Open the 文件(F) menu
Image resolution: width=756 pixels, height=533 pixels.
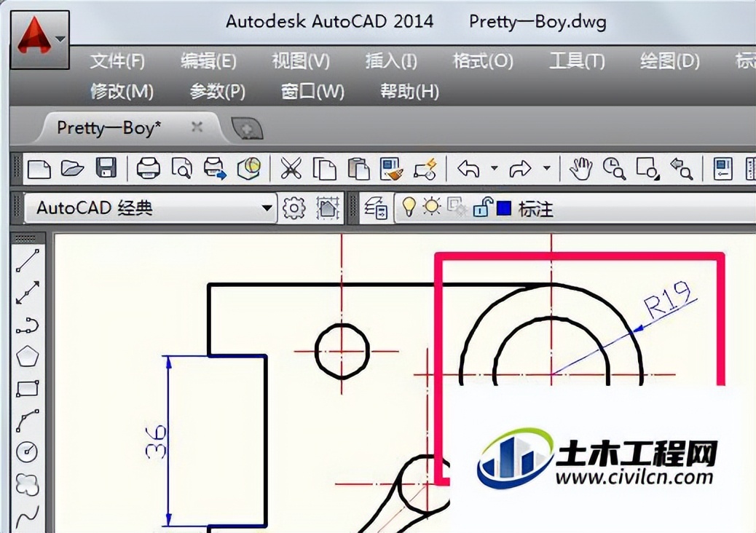[117, 61]
